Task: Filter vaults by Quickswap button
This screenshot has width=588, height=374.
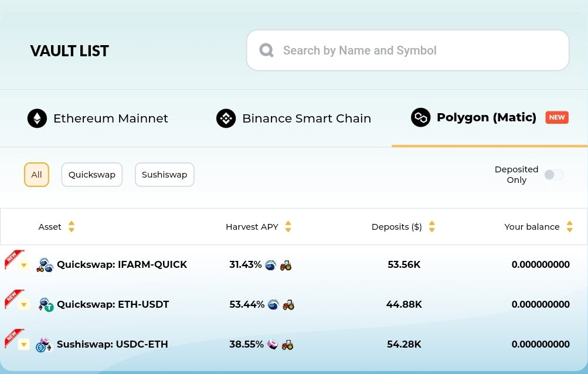Action: click(x=92, y=175)
